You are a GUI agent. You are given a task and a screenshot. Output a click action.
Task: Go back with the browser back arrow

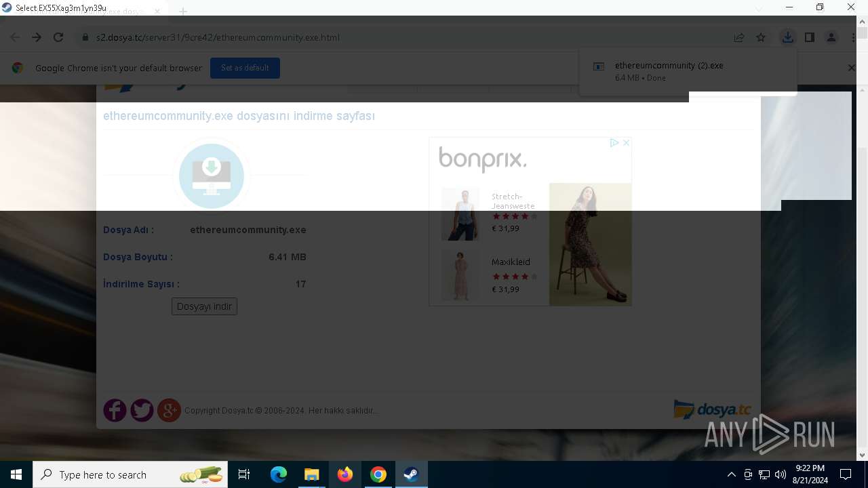(x=15, y=38)
